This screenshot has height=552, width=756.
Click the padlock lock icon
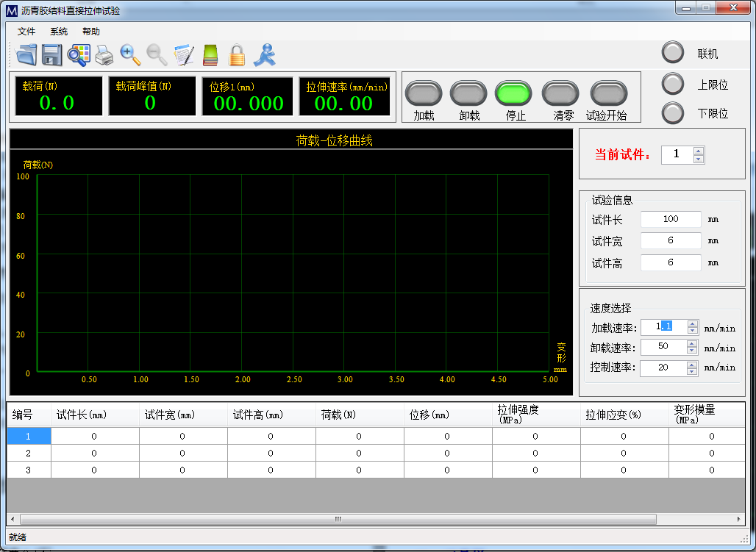pyautogui.click(x=236, y=54)
